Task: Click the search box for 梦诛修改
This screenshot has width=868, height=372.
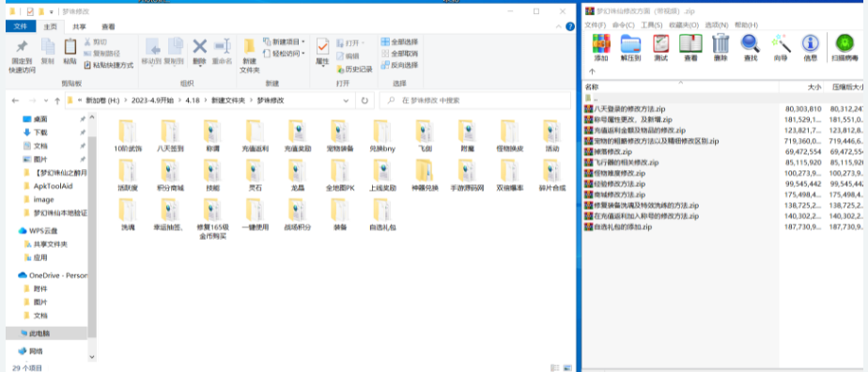Action: pos(475,101)
